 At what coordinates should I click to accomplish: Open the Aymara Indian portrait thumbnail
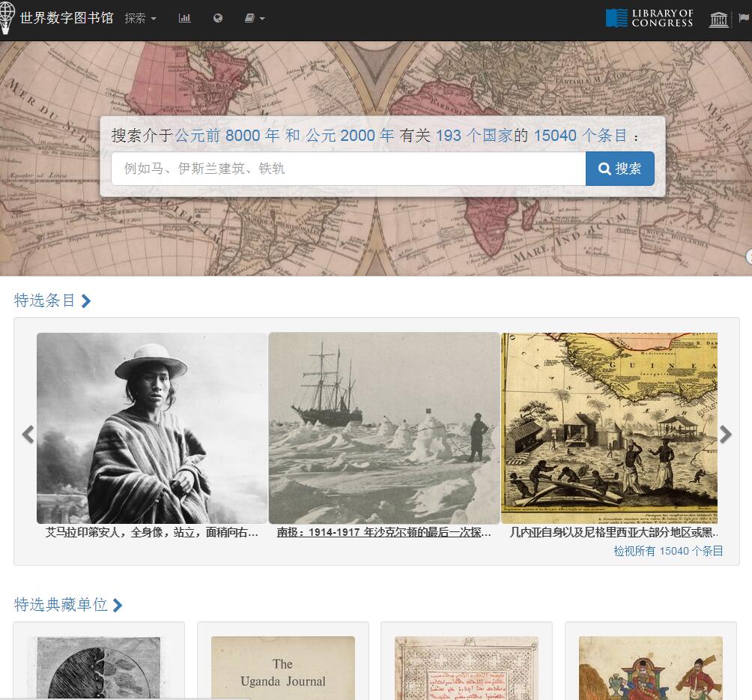click(x=151, y=428)
